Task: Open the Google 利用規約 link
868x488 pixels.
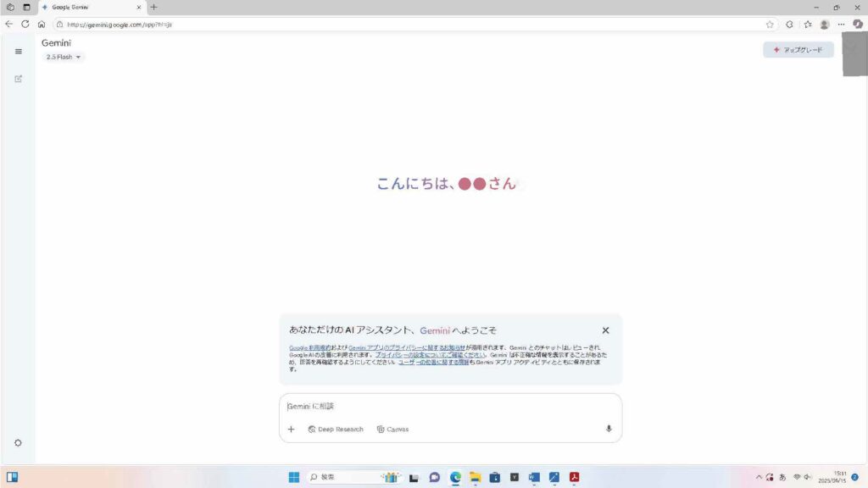Action: pos(309,348)
